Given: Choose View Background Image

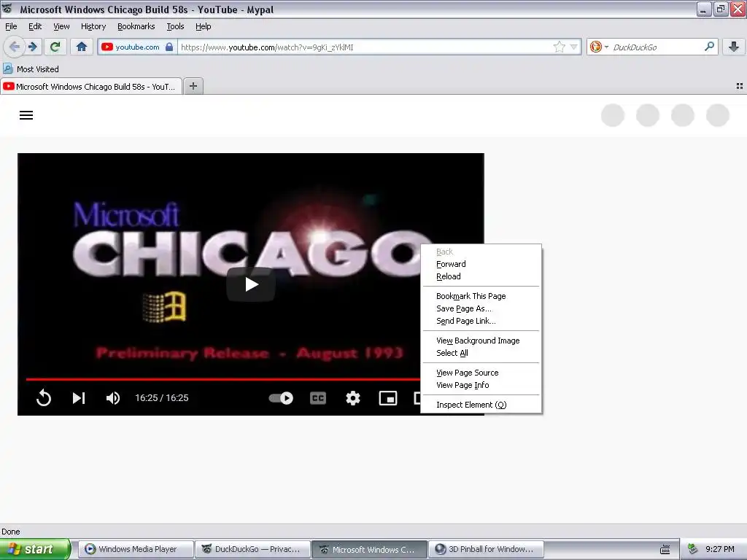Looking at the screenshot, I should [x=481, y=340].
